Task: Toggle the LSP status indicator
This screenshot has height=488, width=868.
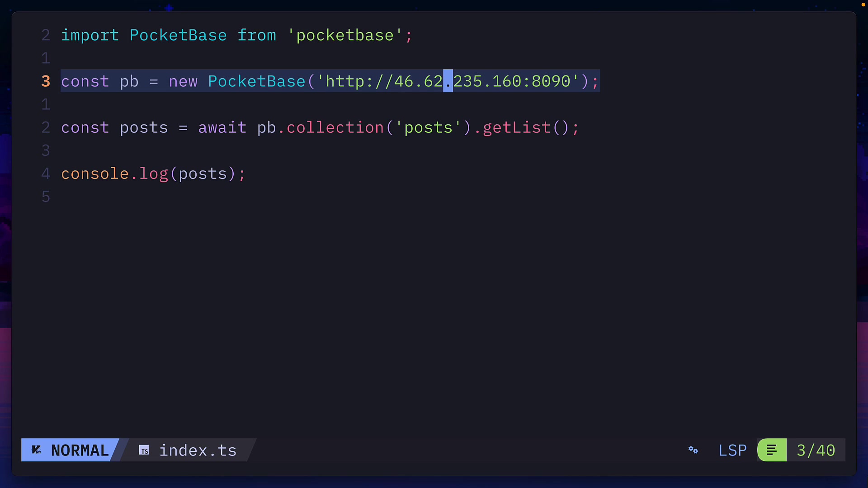Action: click(732, 450)
